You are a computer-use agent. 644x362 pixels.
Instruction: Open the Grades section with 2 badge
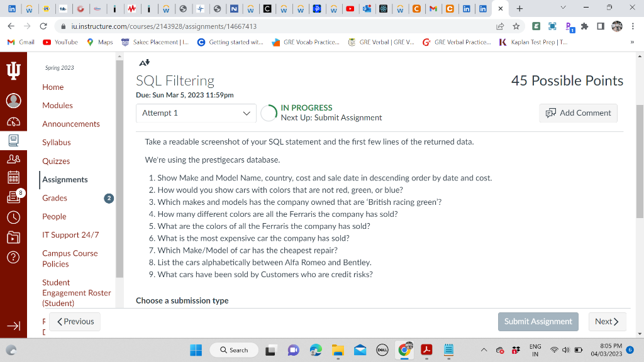tap(55, 197)
